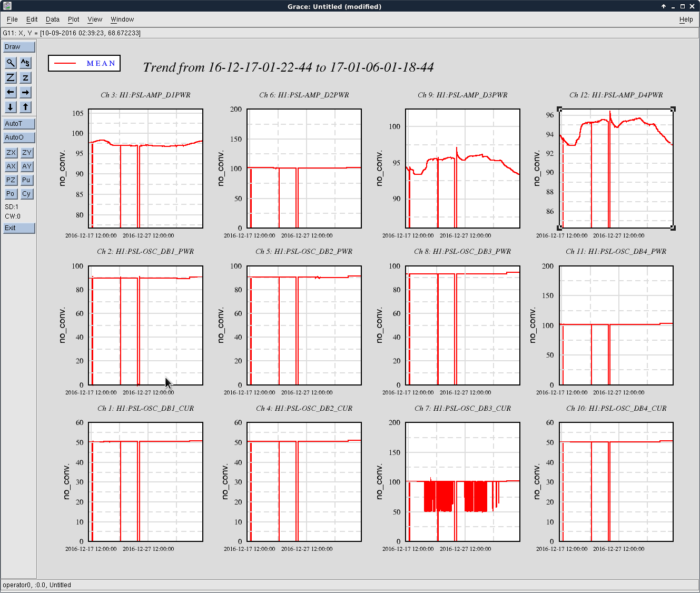
Task: Open the Plot menu
Action: [74, 19]
